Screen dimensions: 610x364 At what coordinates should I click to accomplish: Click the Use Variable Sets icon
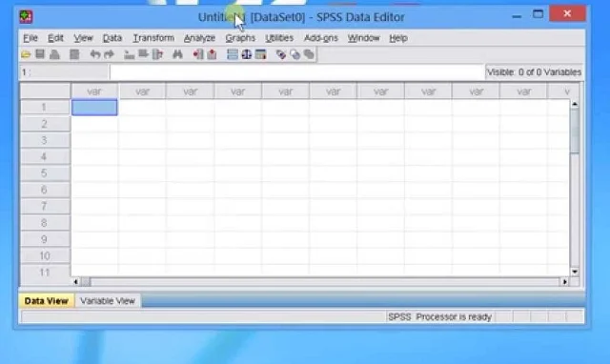[x=295, y=54]
